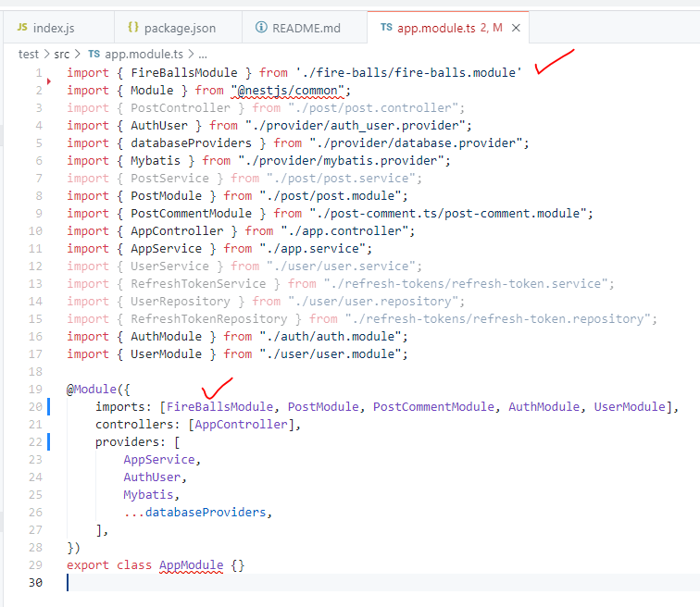Viewport: 700px width, 607px height.
Task: Close the app.module.ts tab
Action: pyautogui.click(x=516, y=28)
